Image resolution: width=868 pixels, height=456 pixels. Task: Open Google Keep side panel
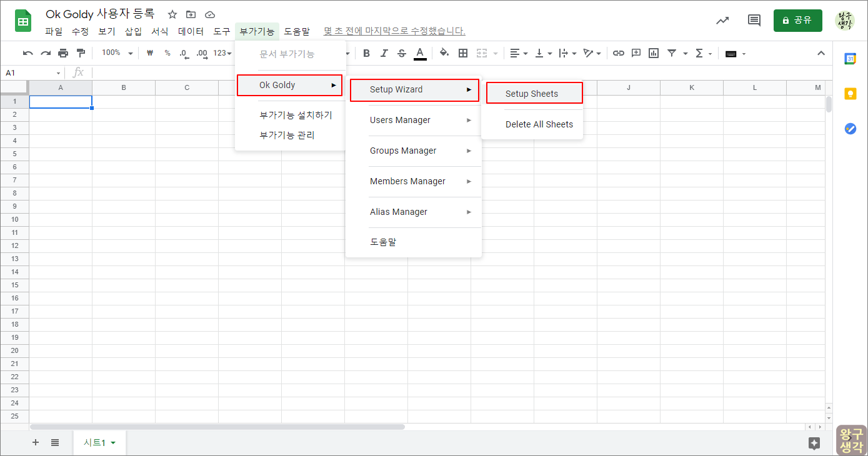851,94
